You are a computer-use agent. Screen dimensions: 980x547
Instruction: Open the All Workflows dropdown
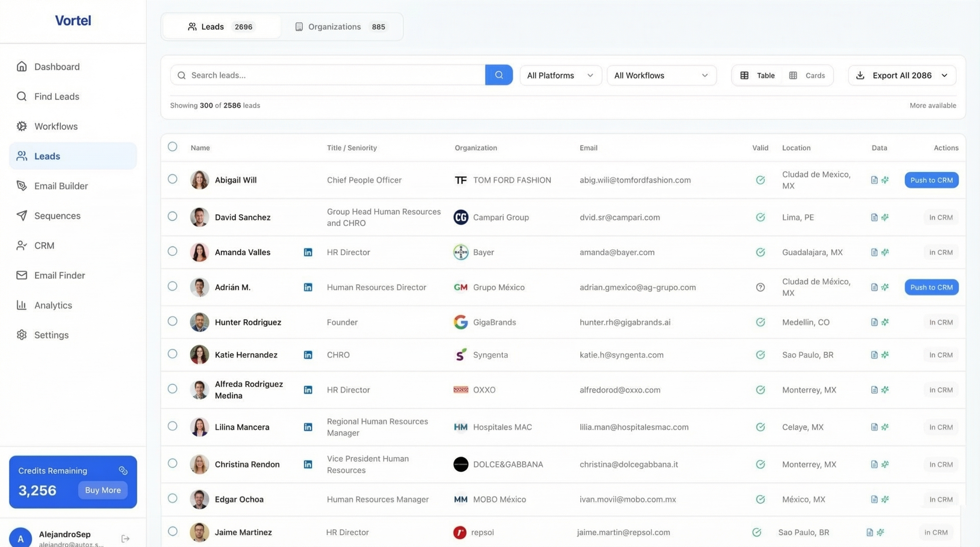[x=661, y=75]
